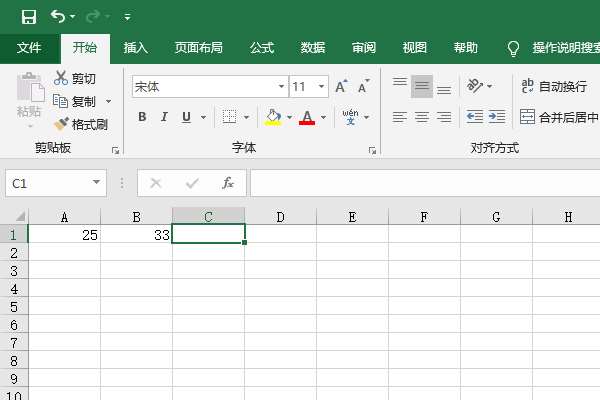The width and height of the screenshot is (600, 400).
Task: Open the 视图 ribbon tab
Action: tap(414, 48)
